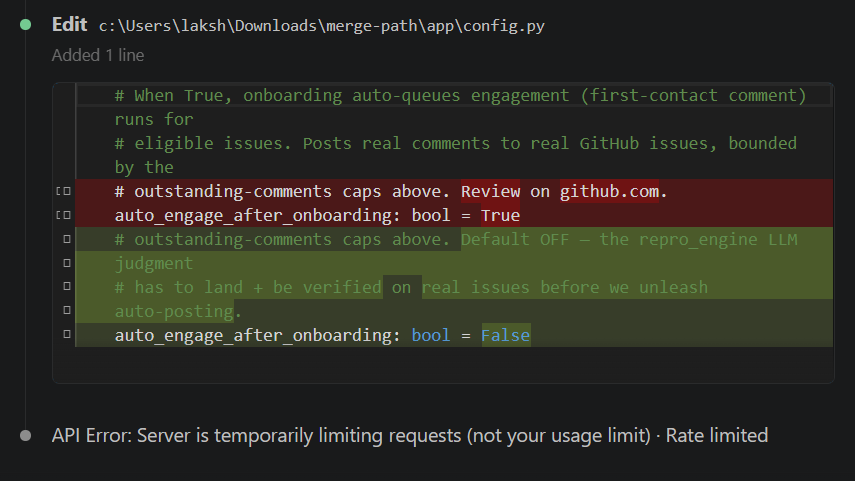Click the 'runs for' wrapped comment line
The image size is (855, 481).
154,119
